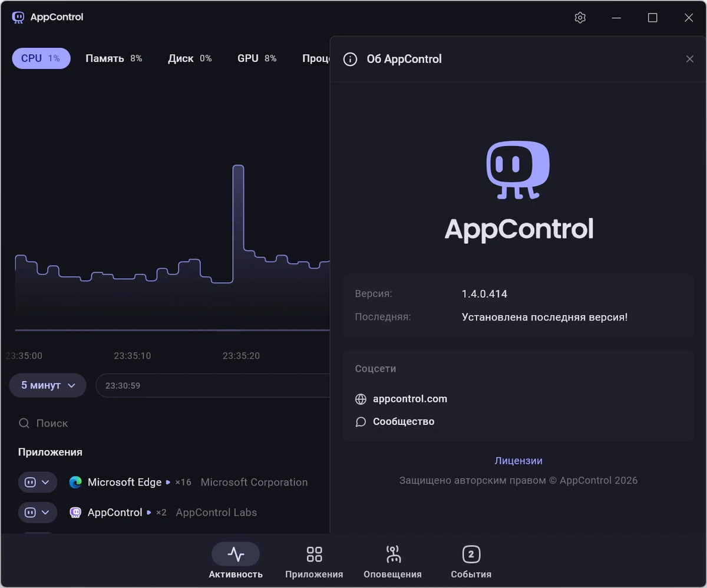Open the События bottom tab
Viewport: 707px width, 588px height.
click(x=471, y=561)
